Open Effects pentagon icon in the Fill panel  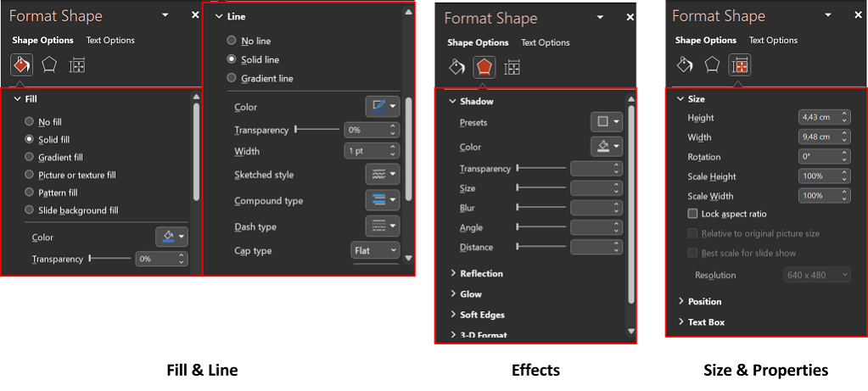[x=49, y=65]
